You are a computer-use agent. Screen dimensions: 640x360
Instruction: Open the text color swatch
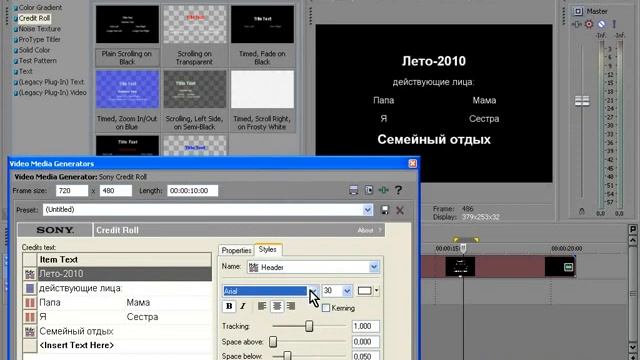(364, 291)
